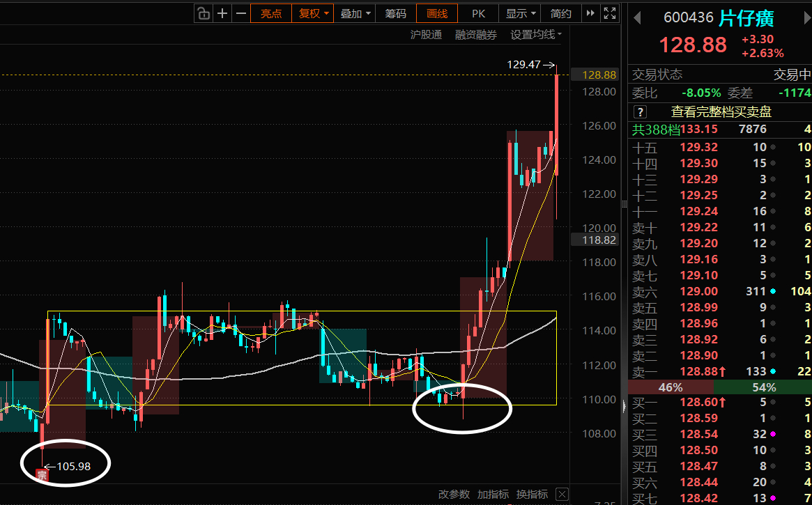Screen dimensions: 812x505
Task: Select the 卖六 129.00 ask row
Action: click(720, 292)
